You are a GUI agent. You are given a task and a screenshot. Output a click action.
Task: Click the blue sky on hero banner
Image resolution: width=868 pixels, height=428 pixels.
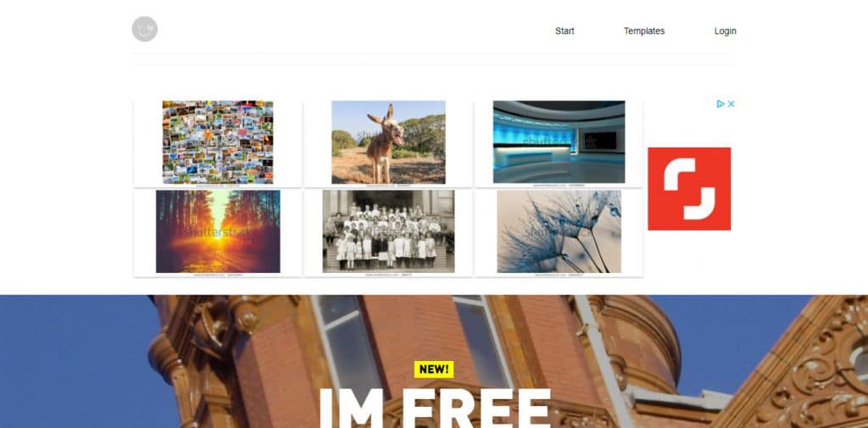[72, 360]
